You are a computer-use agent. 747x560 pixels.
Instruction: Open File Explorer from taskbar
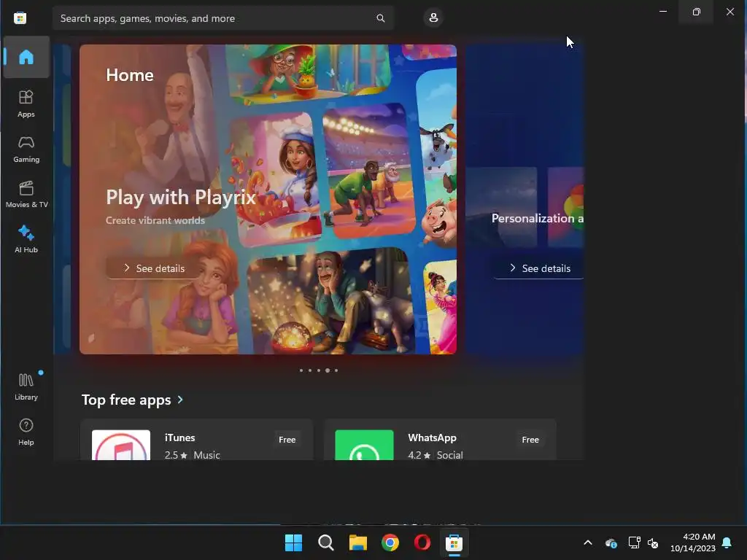click(x=357, y=542)
